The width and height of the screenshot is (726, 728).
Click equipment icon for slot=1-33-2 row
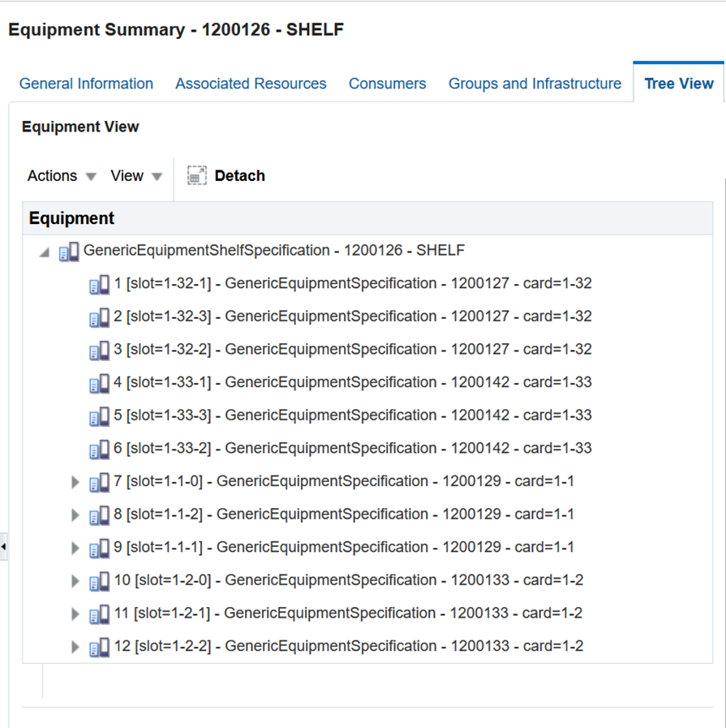(99, 450)
